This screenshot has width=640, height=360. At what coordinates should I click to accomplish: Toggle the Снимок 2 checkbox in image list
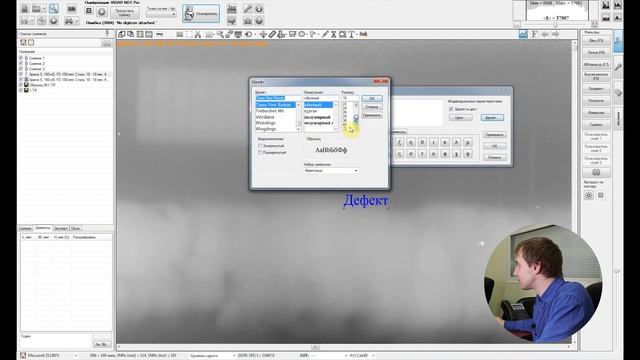pos(21,64)
